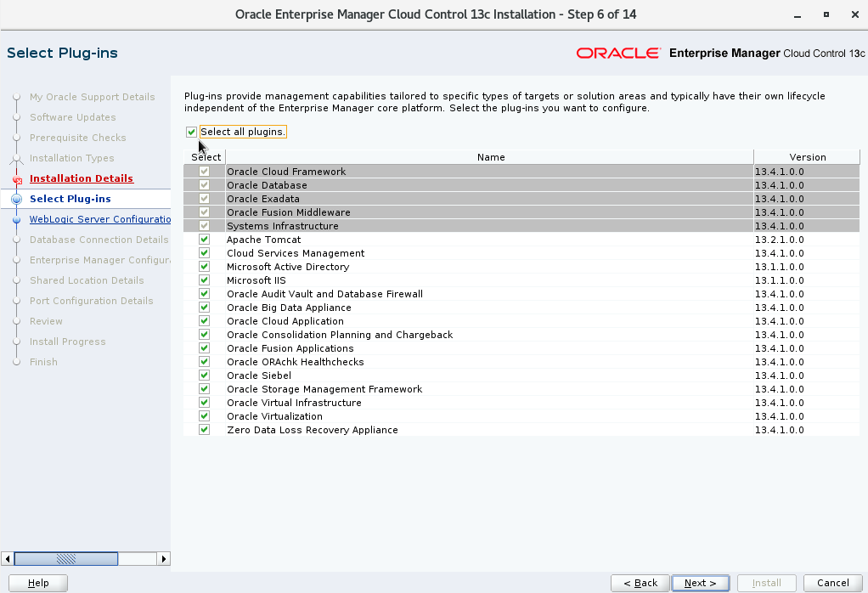Open the Help button

[x=38, y=583]
